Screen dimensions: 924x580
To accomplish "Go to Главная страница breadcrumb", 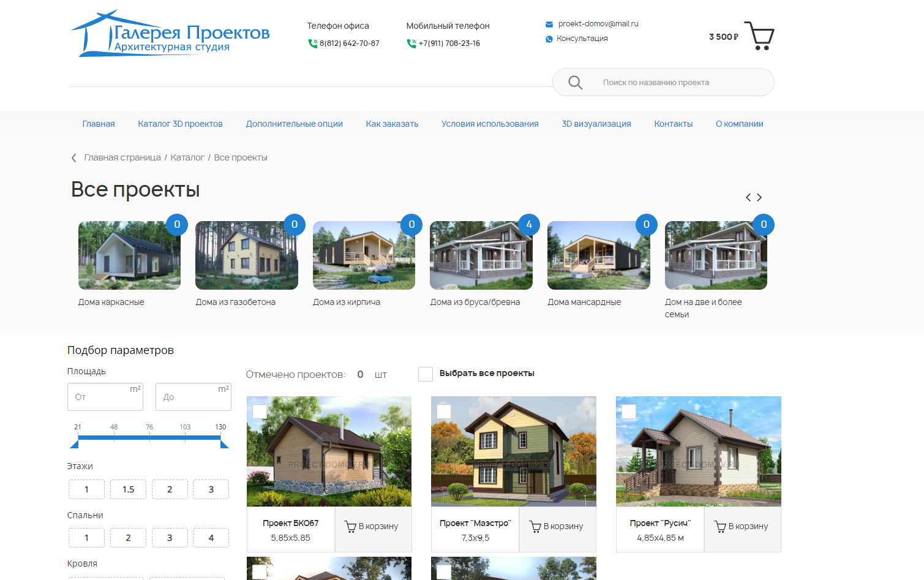I will coord(122,158).
